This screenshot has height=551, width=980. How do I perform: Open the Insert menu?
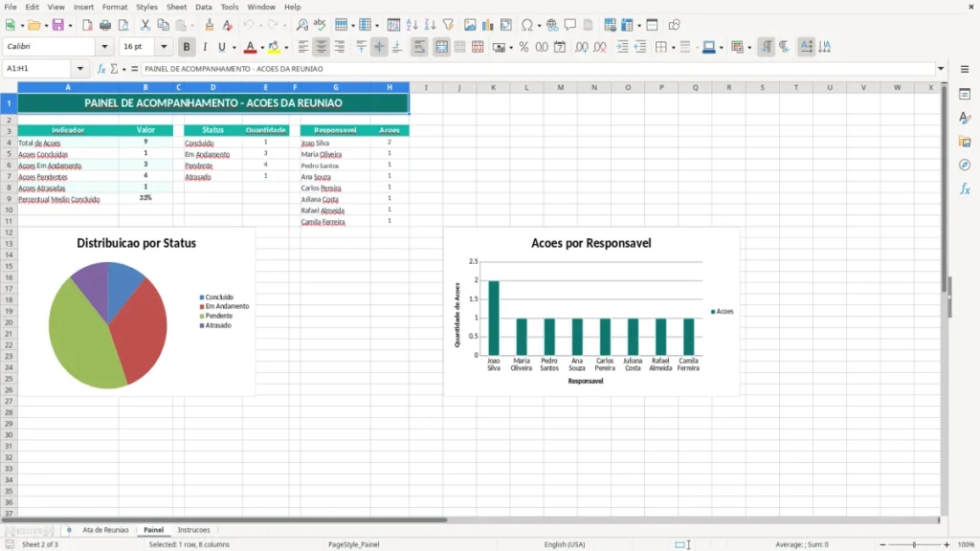[x=83, y=7]
